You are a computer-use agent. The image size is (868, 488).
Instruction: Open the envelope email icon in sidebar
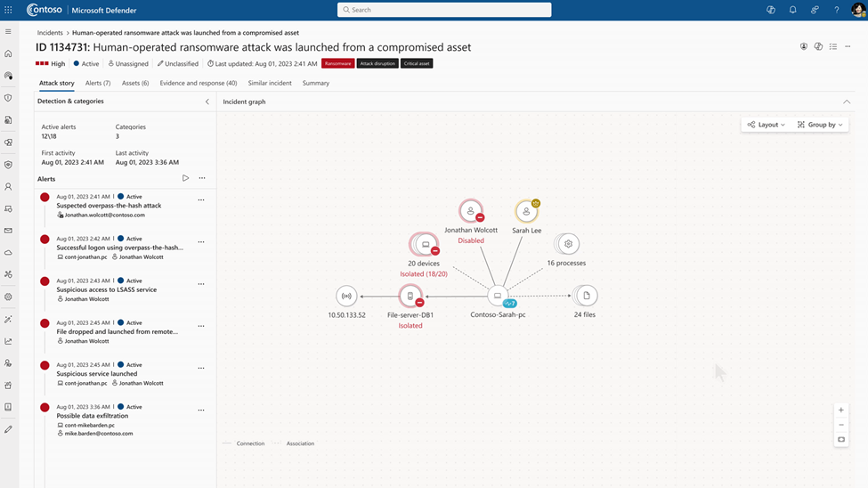coord(8,231)
